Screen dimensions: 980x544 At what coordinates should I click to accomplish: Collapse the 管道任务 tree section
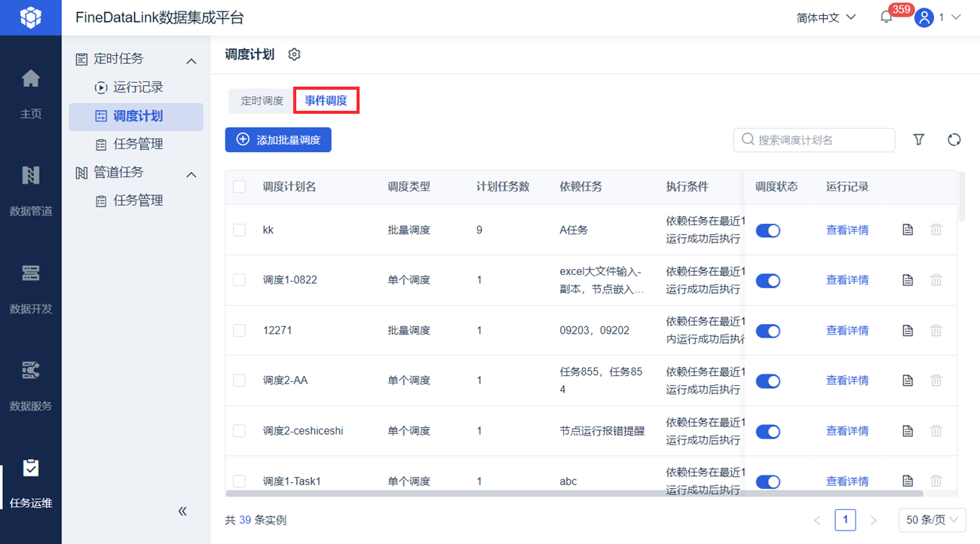coord(191,174)
